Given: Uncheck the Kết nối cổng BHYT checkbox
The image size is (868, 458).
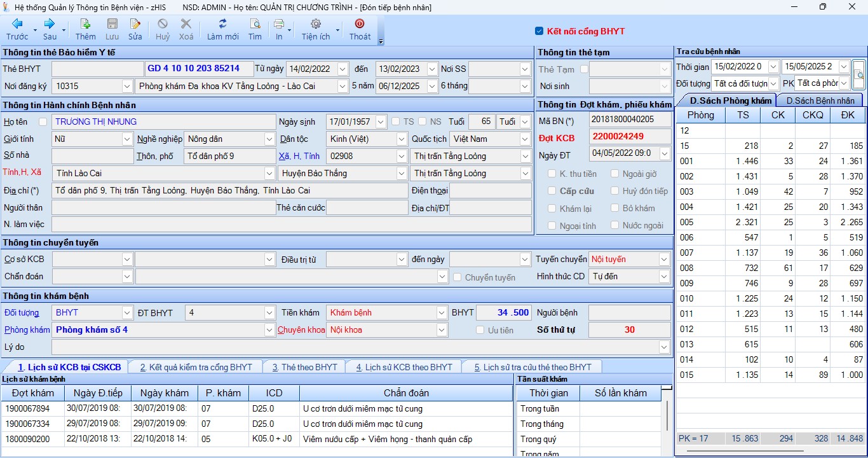Looking at the screenshot, I should coord(539,31).
